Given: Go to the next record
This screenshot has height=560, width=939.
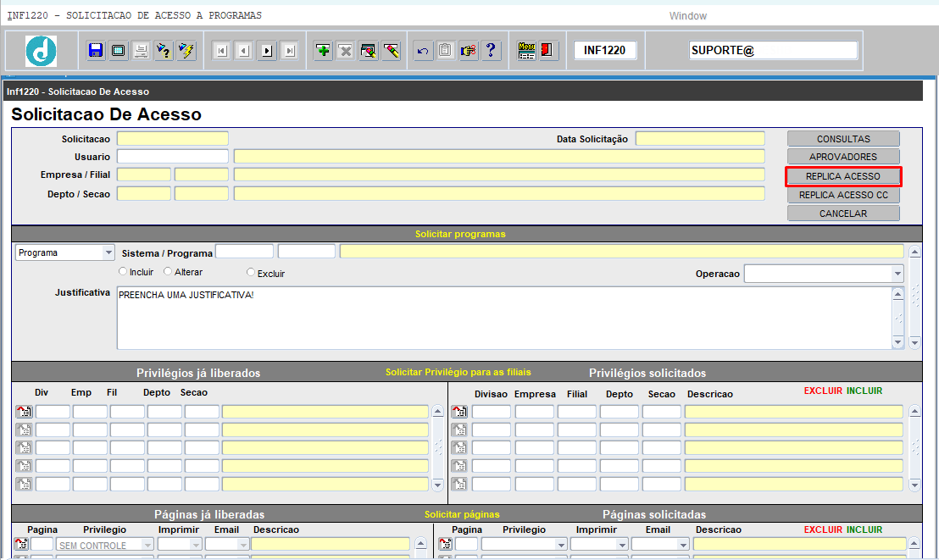Looking at the screenshot, I should [x=267, y=51].
